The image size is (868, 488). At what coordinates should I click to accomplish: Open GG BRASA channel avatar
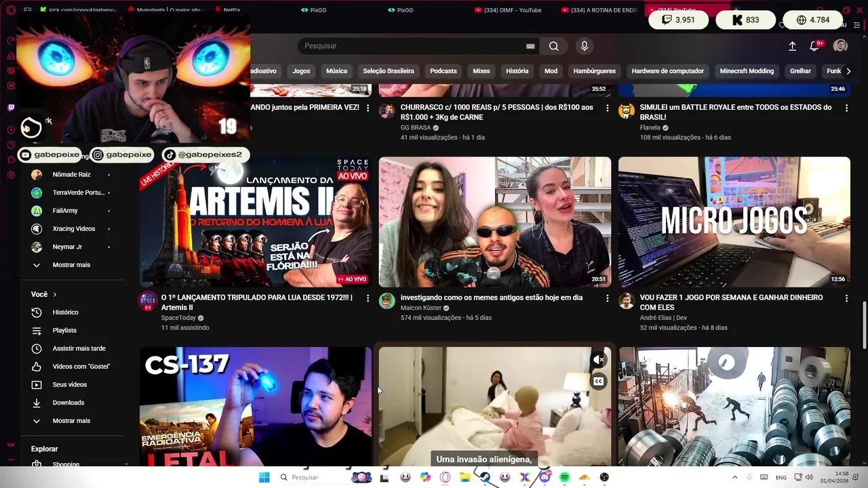(387, 111)
